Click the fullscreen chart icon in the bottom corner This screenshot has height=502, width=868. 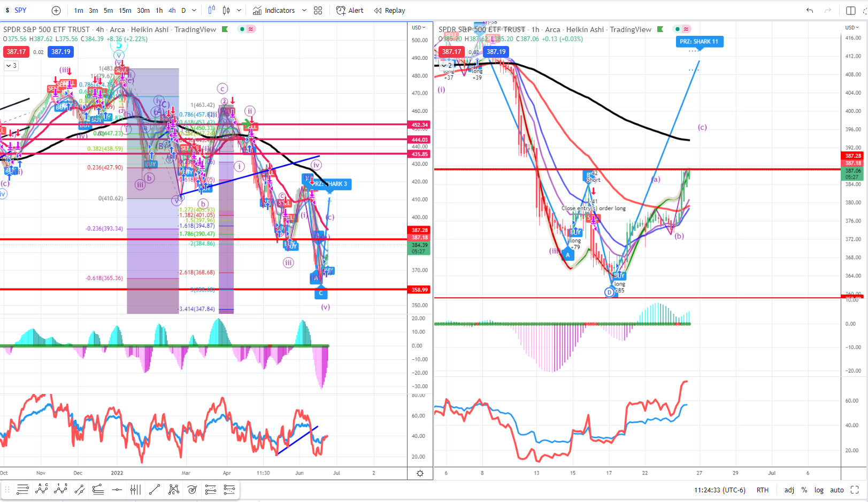point(855,490)
